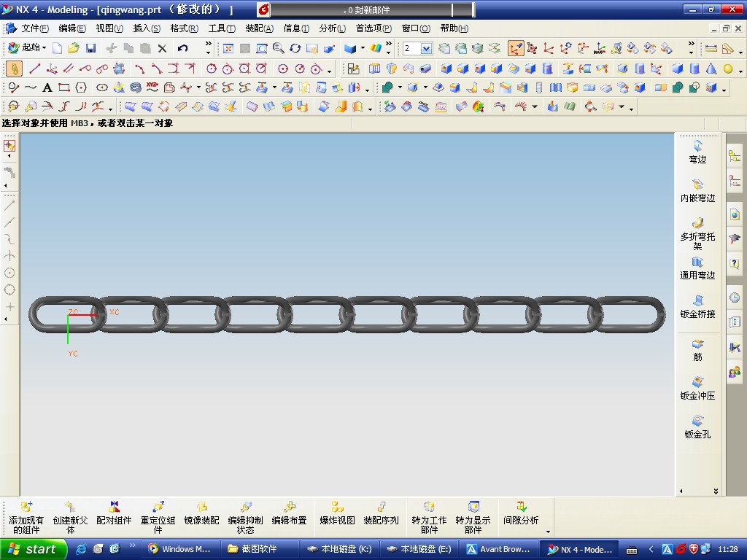This screenshot has width=747, height=560.
Task: Click 爆炸视图 exploded views button
Action: 337,513
